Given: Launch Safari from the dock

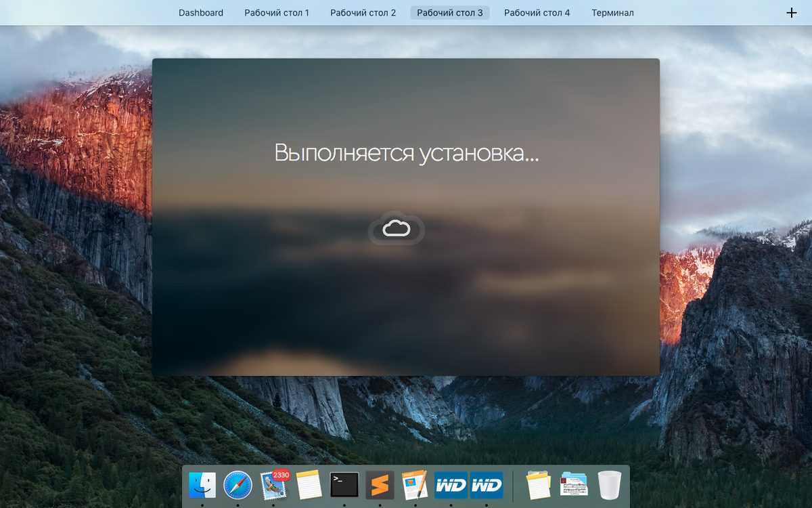Looking at the screenshot, I should pos(238,485).
